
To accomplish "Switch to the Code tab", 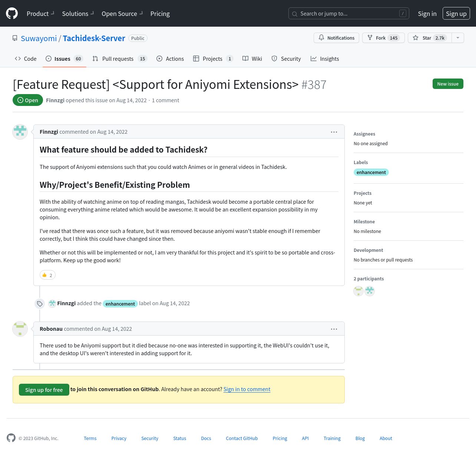I will pos(26,59).
